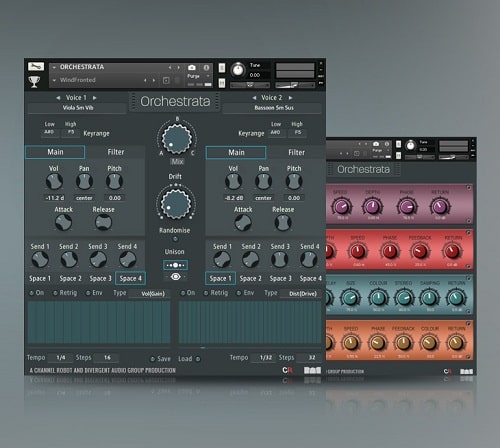The image size is (500, 448).
Task: Select Voice 2 Main tab
Action: 236,153
